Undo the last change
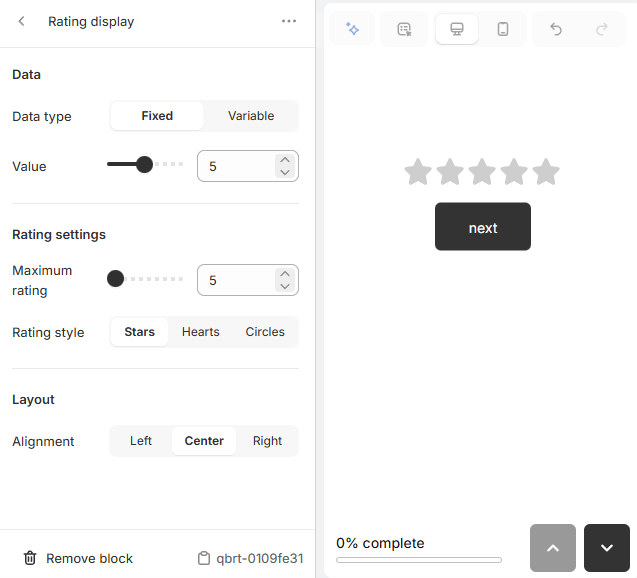The height and width of the screenshot is (578, 637). tap(556, 29)
